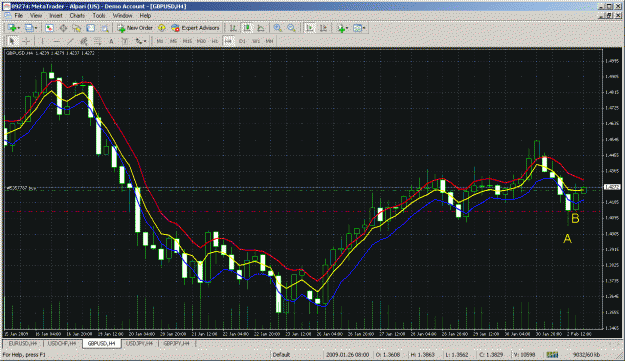
Task: Click the yellow B label on the chart
Action: tap(575, 218)
